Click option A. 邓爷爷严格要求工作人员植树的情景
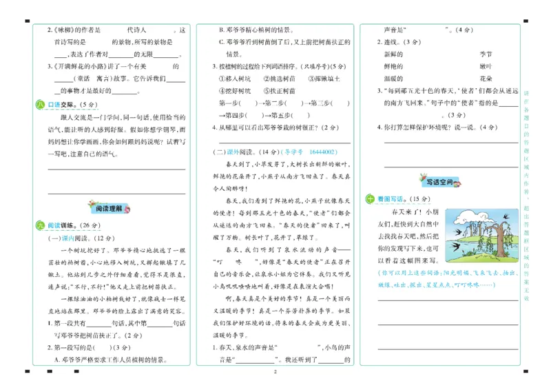 [x=111, y=360]
